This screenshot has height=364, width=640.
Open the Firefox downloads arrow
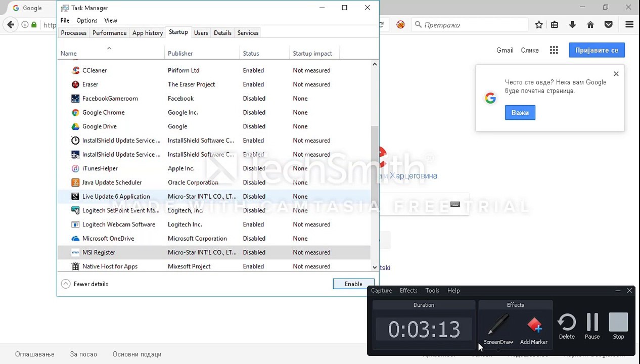pyautogui.click(x=572, y=24)
